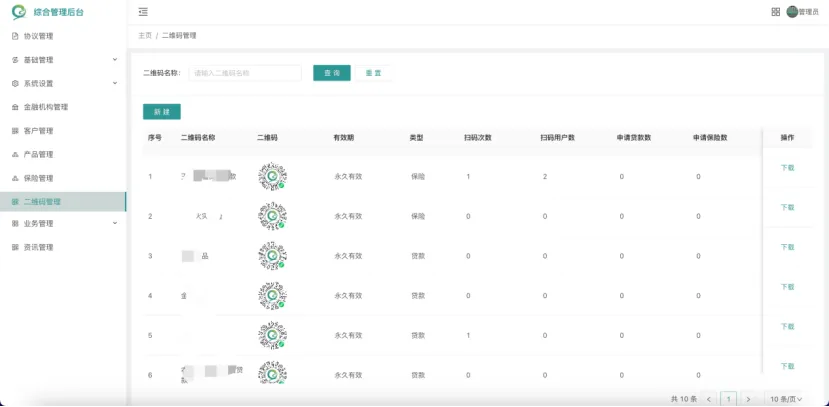Click the 有效期 column header
Image resolution: width=829 pixels, height=407 pixels.
click(x=344, y=138)
